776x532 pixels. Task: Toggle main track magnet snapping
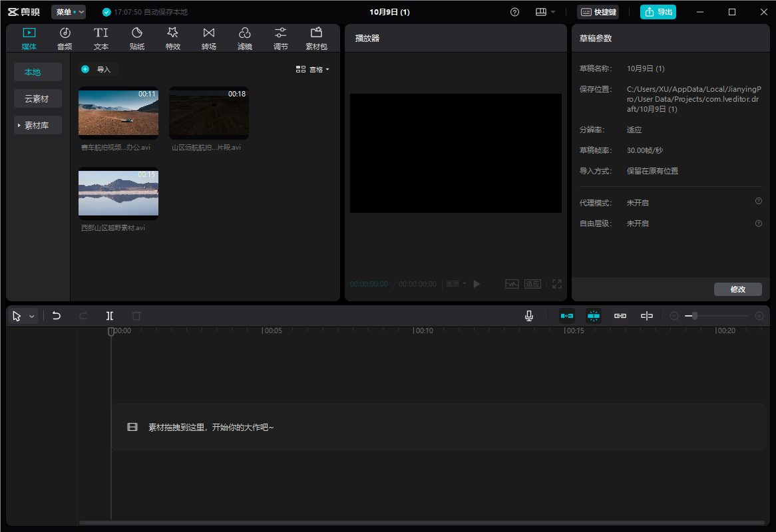click(x=567, y=316)
